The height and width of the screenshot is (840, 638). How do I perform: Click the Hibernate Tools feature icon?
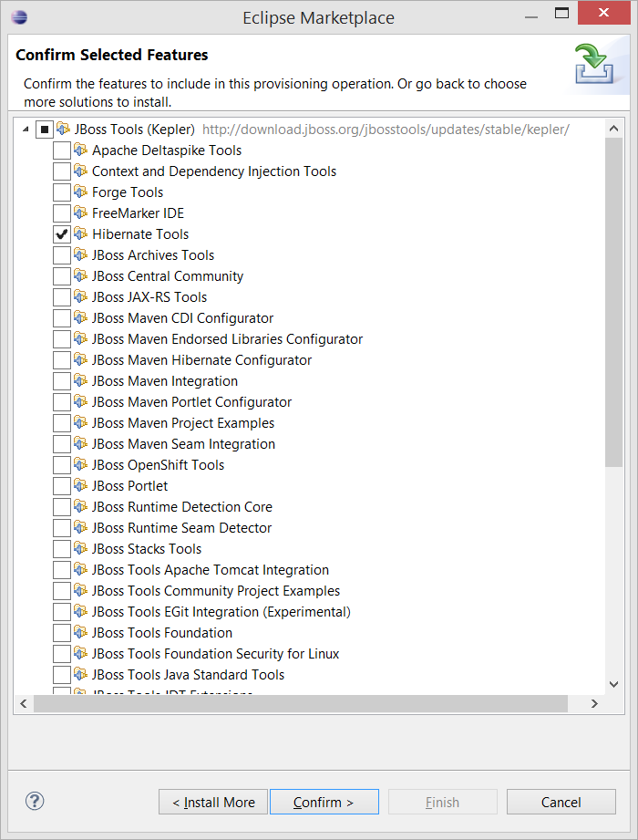point(80,233)
